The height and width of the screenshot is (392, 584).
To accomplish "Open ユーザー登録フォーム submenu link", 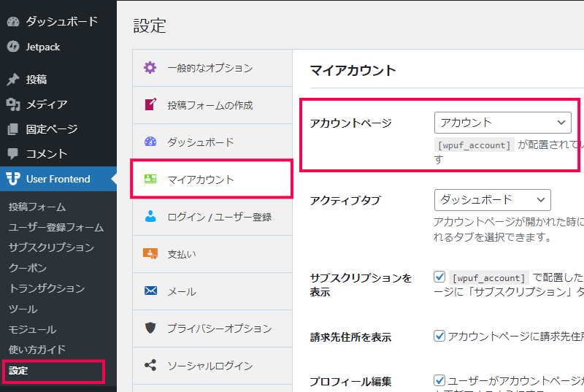I will click(x=56, y=227).
